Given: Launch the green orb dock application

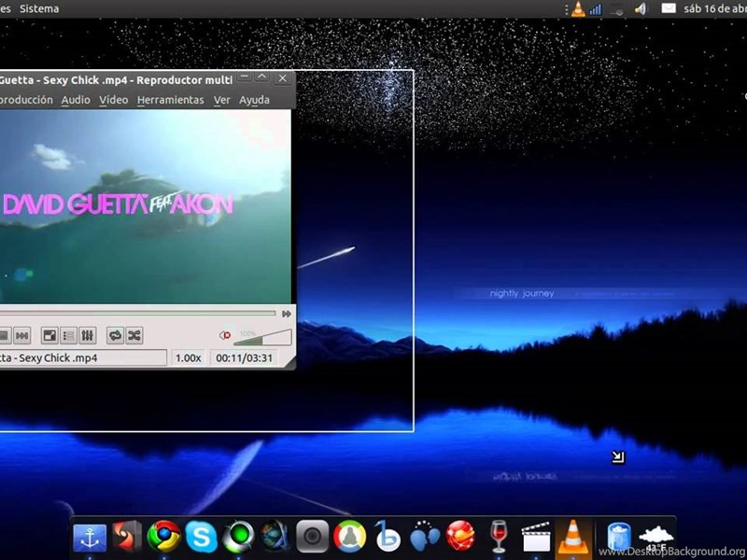Looking at the screenshot, I should pyautogui.click(x=238, y=537).
